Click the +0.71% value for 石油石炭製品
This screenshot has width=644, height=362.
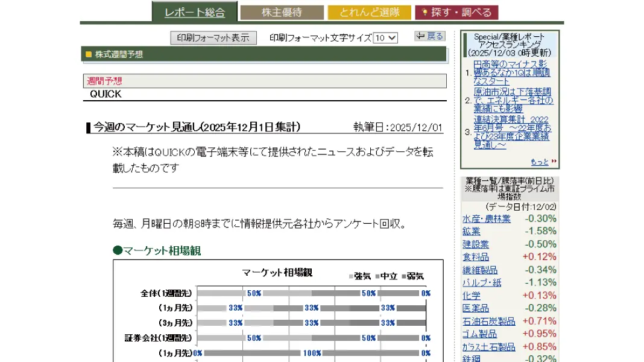pos(539,322)
